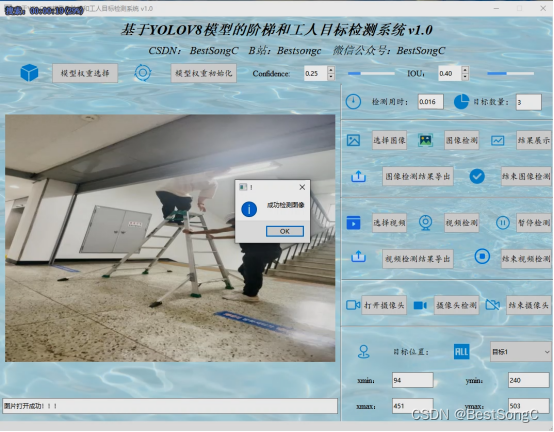The height and width of the screenshot is (432, 554).
Task: Adjust the Confidence slider
Action: pyautogui.click(x=371, y=73)
